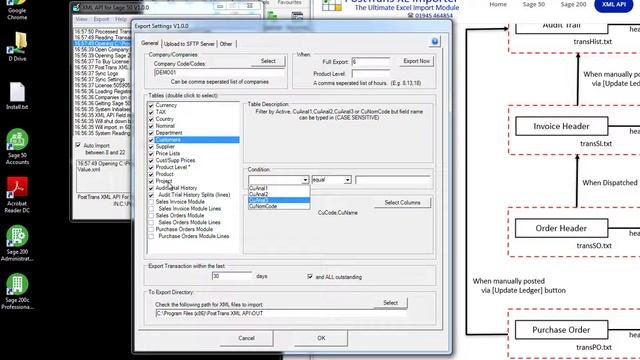Viewport: 640px width, 360px height.
Task: Select Audit Trial History Splits (lines) row
Action: [194, 195]
